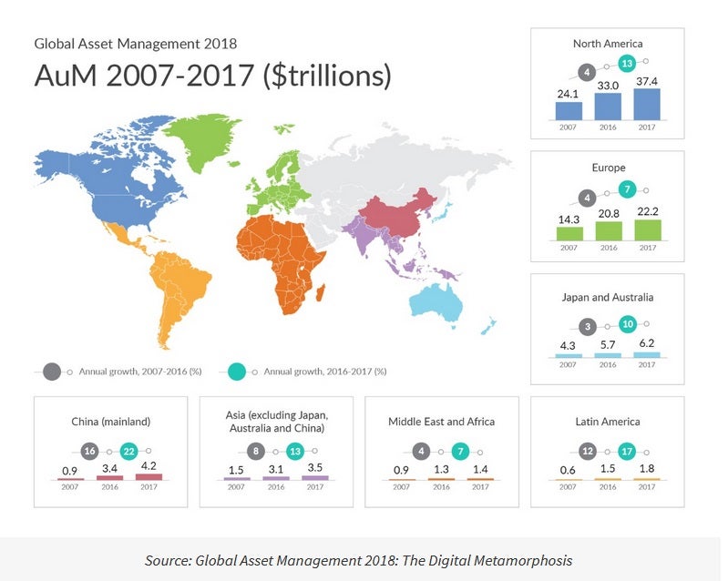This screenshot has width=728, height=581.
Task: Click the teal 10 badge for Japan and Australia
Action: (x=626, y=324)
